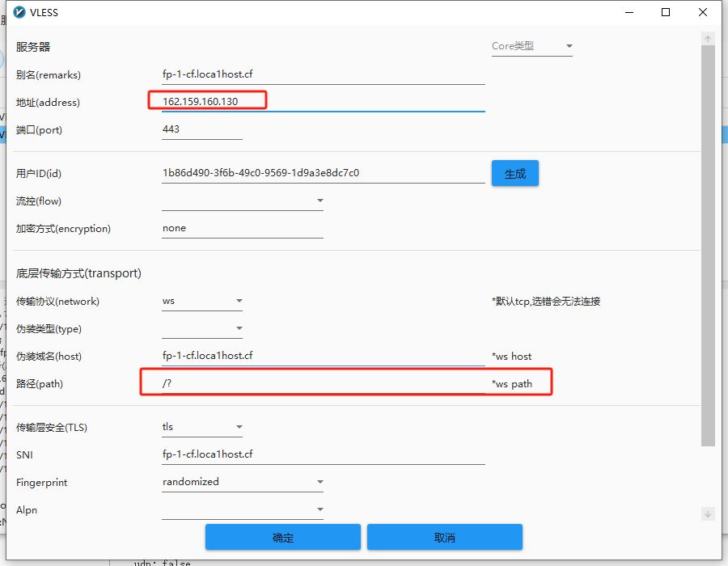The width and height of the screenshot is (728, 566).
Task: Click the 加密方式(encryption) field showing none
Action: (x=242, y=228)
